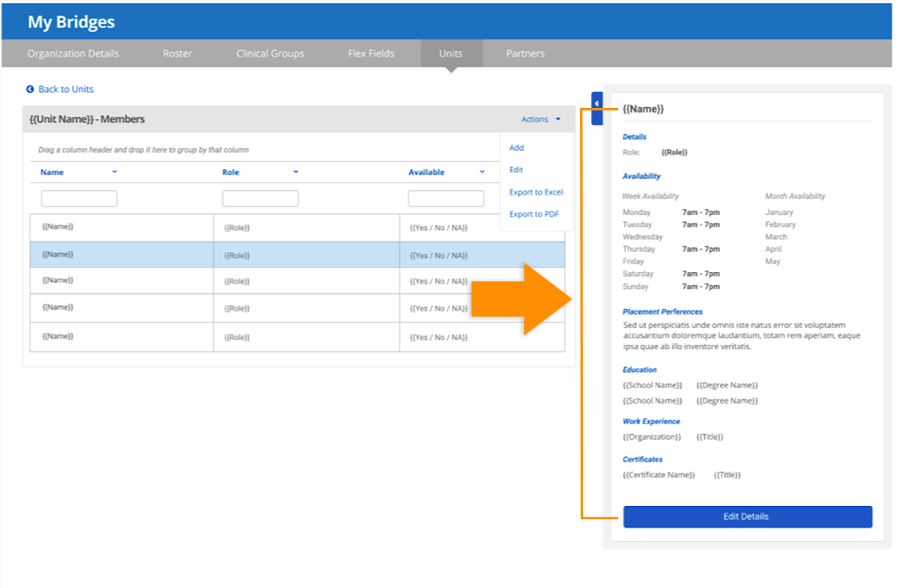Choose Add from the Actions menu
The image size is (899, 588).
click(x=516, y=148)
